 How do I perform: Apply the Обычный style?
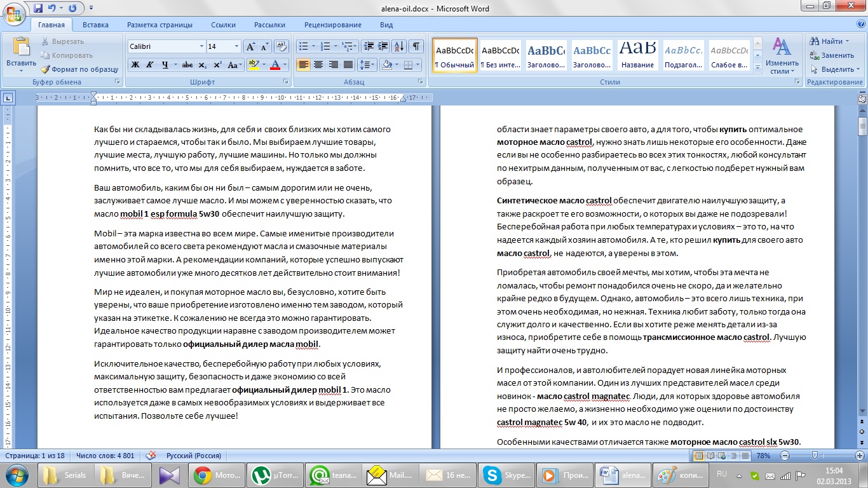tap(454, 56)
